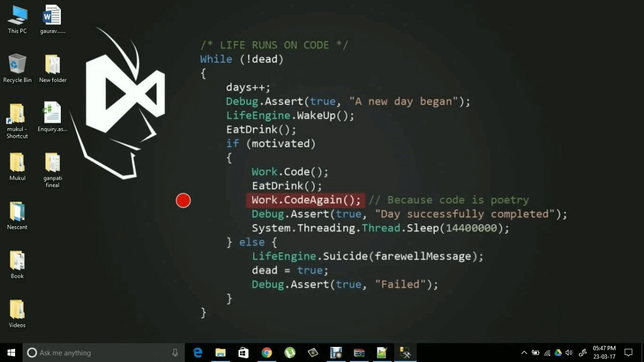Viewport: 644px width, 362px height.
Task: Click the Cortana microphone icon
Action: coord(175,352)
